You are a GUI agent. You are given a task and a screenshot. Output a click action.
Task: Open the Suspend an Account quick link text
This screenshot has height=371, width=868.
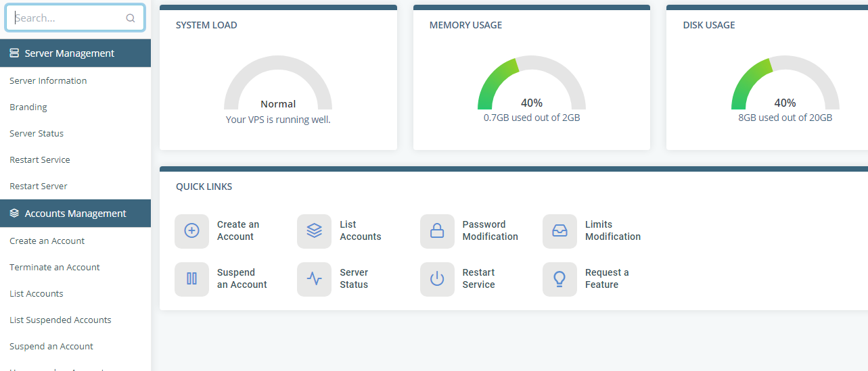(x=242, y=278)
